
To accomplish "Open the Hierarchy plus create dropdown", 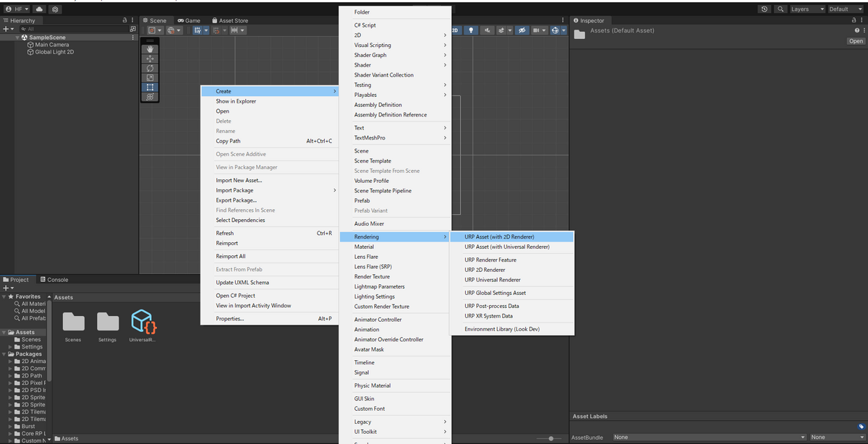I will pyautogui.click(x=7, y=29).
